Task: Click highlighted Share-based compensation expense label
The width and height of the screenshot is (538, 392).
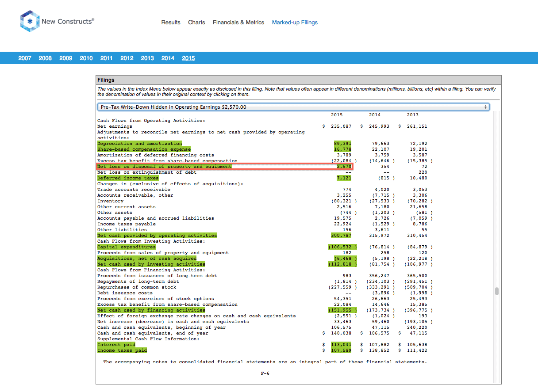Action: tap(144, 149)
